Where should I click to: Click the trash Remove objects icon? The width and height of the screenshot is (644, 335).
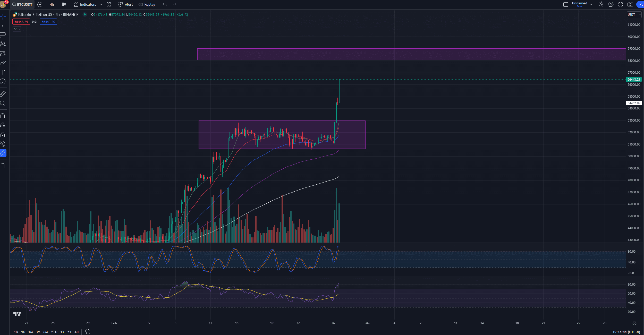coord(3,166)
